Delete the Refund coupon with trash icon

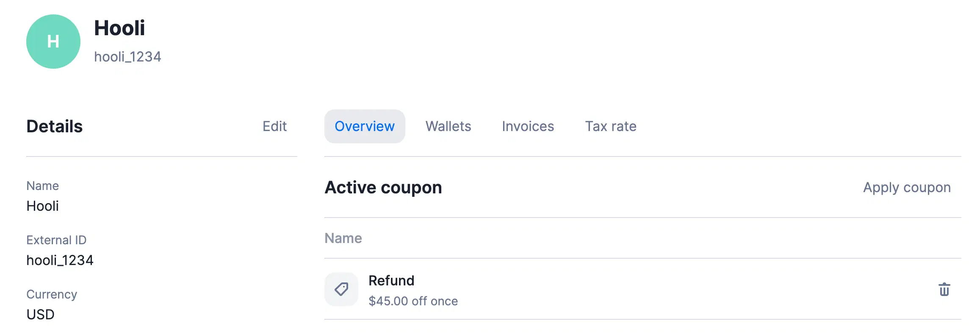point(944,290)
